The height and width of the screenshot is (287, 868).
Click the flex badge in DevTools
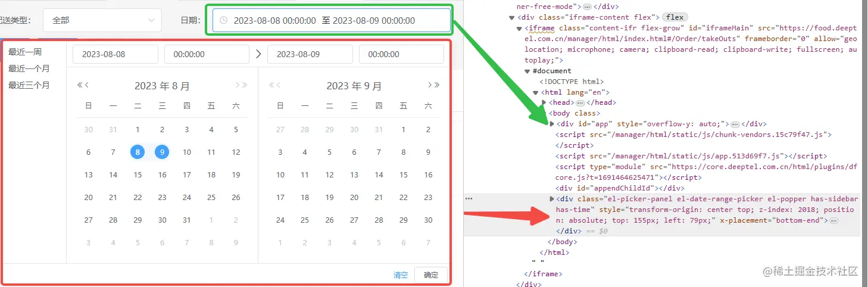click(x=674, y=17)
